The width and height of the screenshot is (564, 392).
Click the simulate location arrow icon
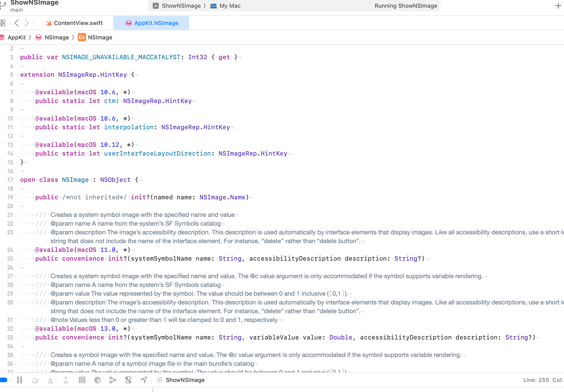click(144, 380)
